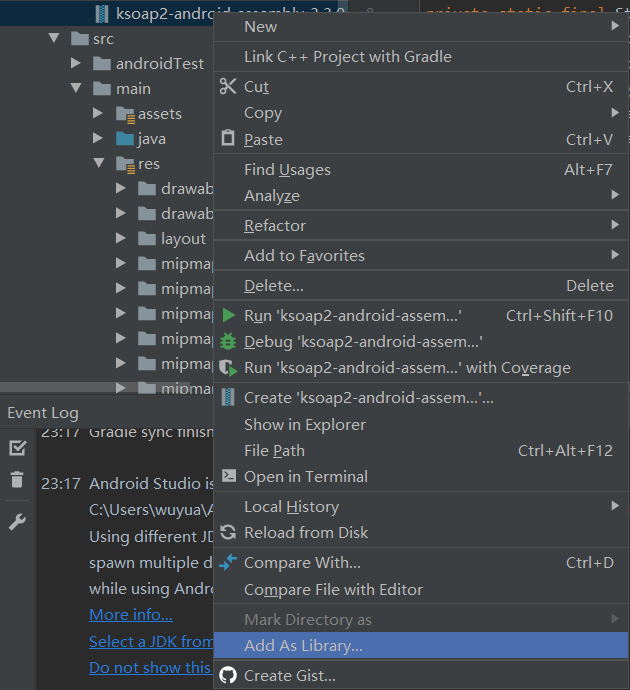Click the Paste clipboard icon
This screenshot has height=690, width=630.
coord(228,138)
